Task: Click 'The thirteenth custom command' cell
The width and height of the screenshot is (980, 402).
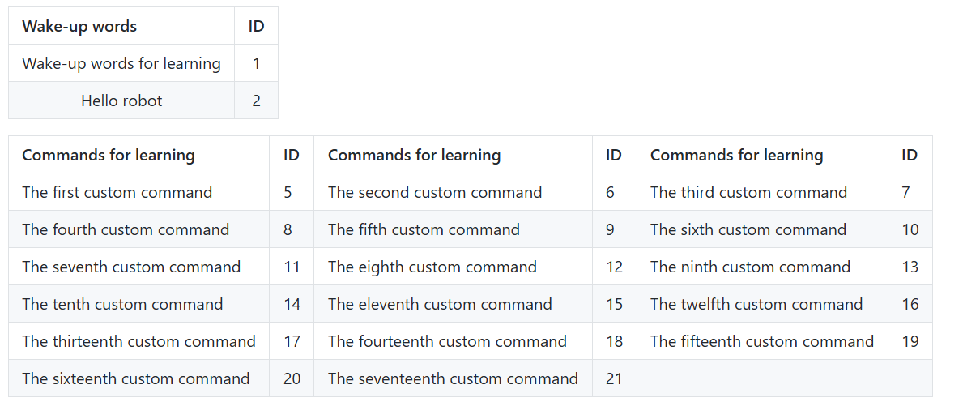Action: pos(139,341)
